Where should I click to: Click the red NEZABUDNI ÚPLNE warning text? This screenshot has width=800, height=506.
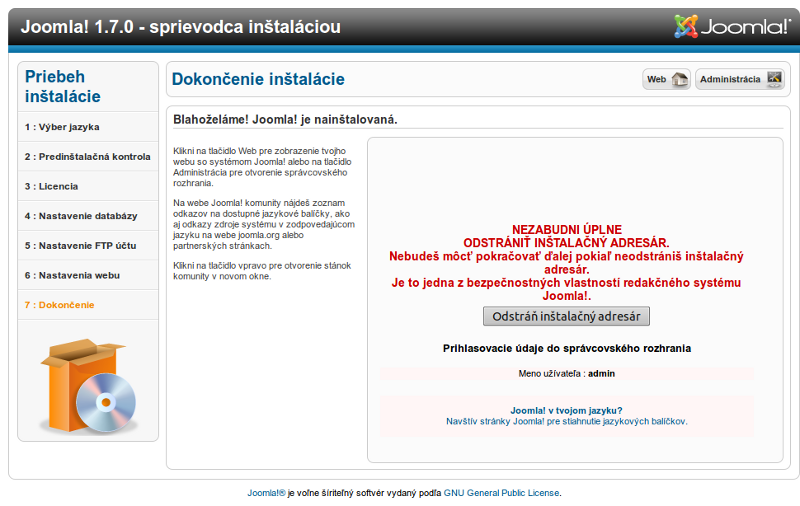[566, 262]
